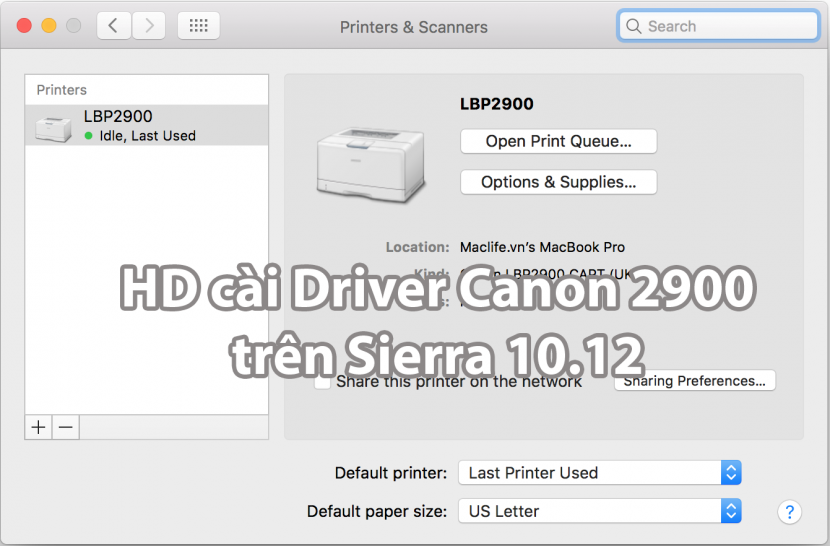Open Sharing Preferences
Viewport: 830px width, 546px height.
pos(694,381)
